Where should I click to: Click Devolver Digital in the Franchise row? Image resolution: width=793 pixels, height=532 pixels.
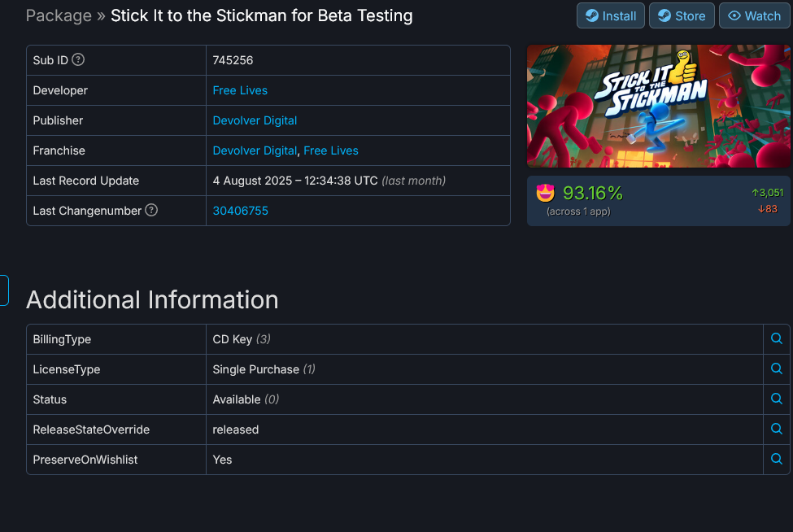click(255, 150)
